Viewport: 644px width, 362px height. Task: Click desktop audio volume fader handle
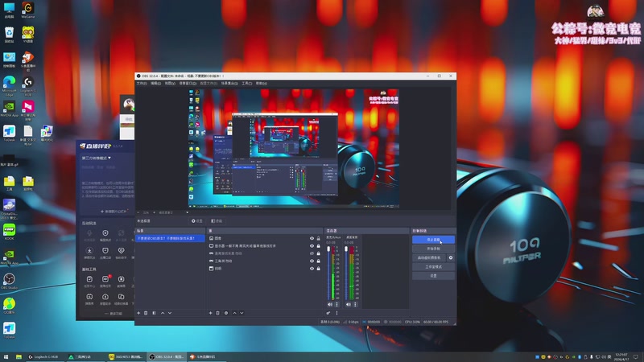[346, 249]
